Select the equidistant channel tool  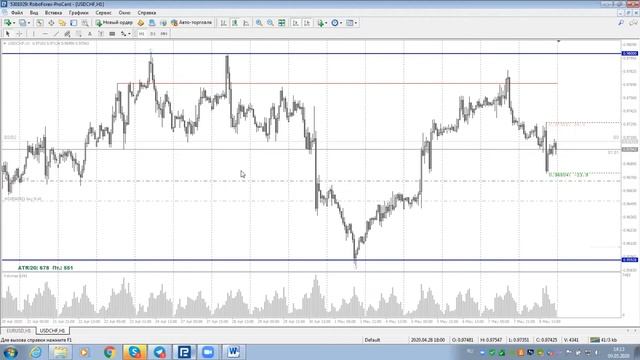(67, 34)
